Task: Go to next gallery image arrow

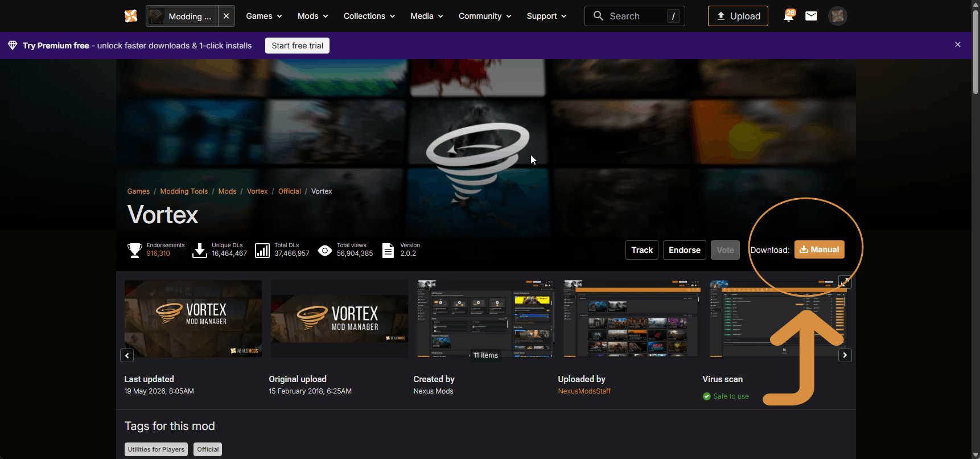Action: 845,355
